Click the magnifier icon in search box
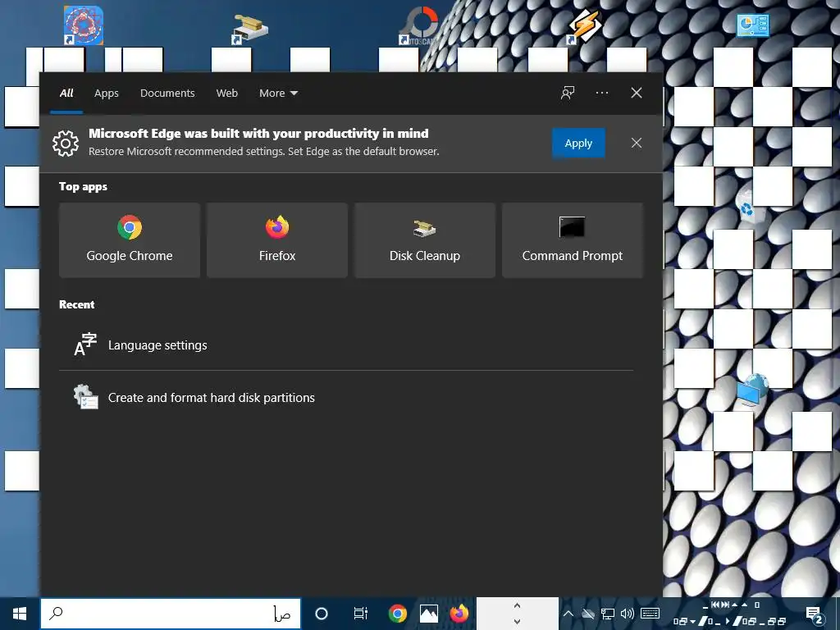This screenshot has width=840, height=630. (56, 614)
